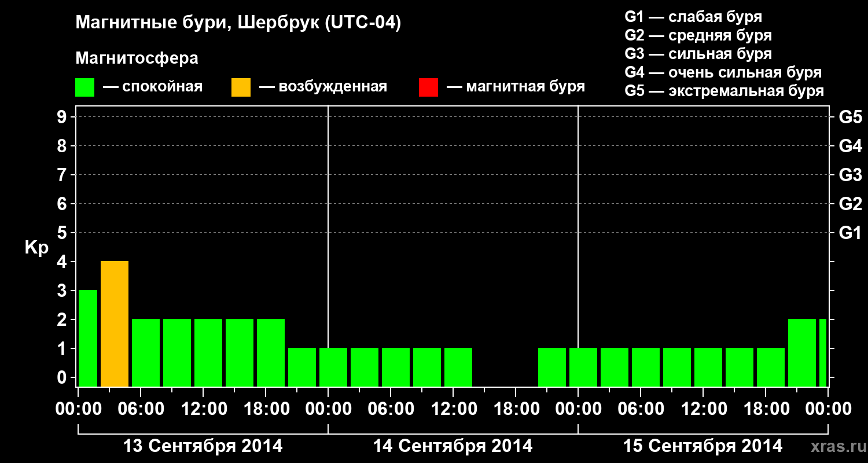This screenshot has height=463, width=868.
Task: Click the xras.ru watermark link
Action: [x=834, y=446]
